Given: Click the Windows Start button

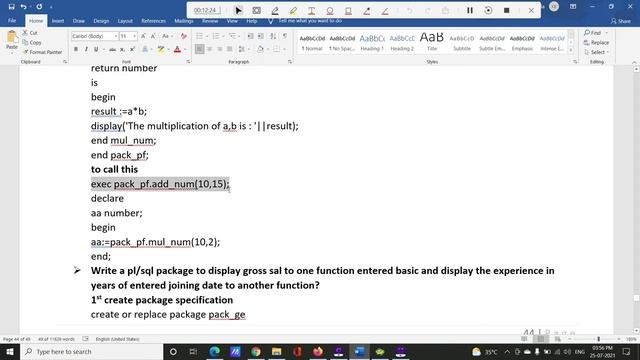Looking at the screenshot, I should (x=10, y=351).
